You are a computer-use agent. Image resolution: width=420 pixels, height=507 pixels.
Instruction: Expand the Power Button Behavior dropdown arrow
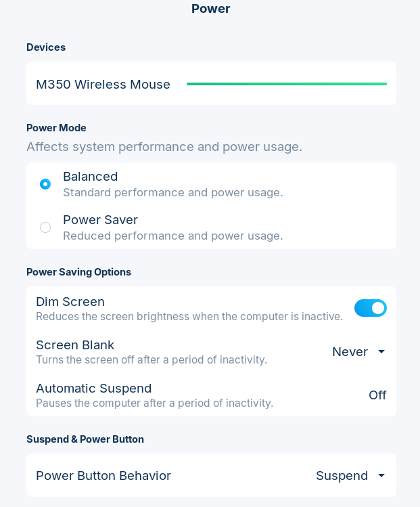point(381,476)
